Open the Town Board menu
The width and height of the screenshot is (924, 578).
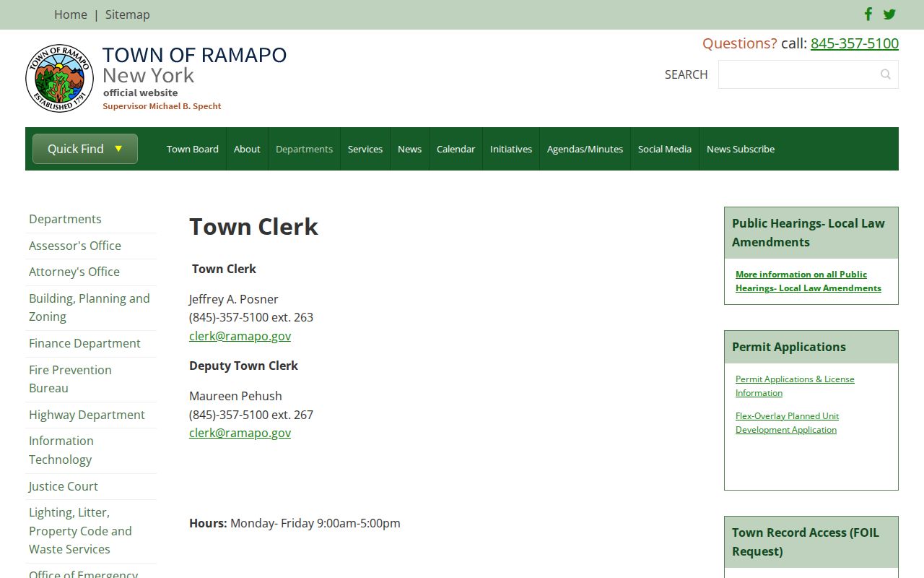coord(193,149)
